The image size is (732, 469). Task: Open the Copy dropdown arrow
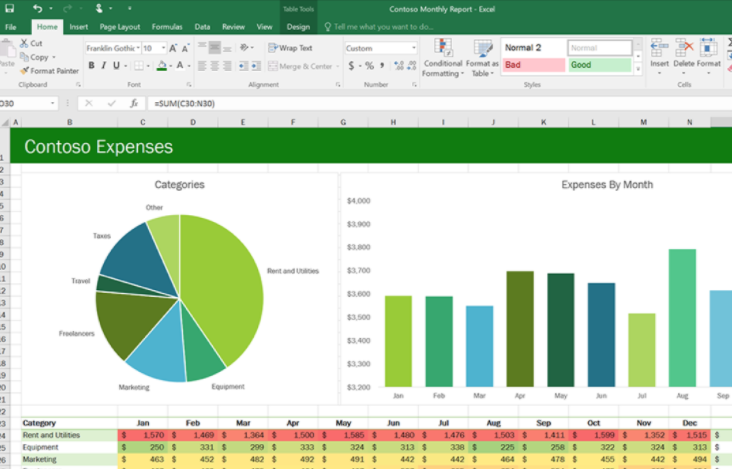tap(54, 57)
